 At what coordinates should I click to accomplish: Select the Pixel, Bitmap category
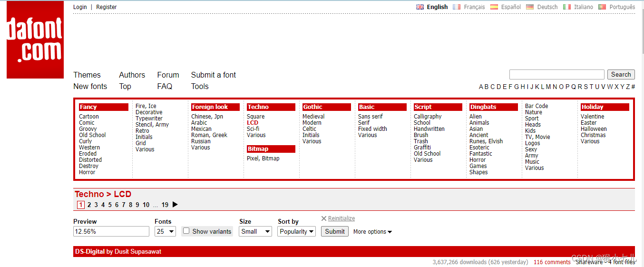pos(263,158)
